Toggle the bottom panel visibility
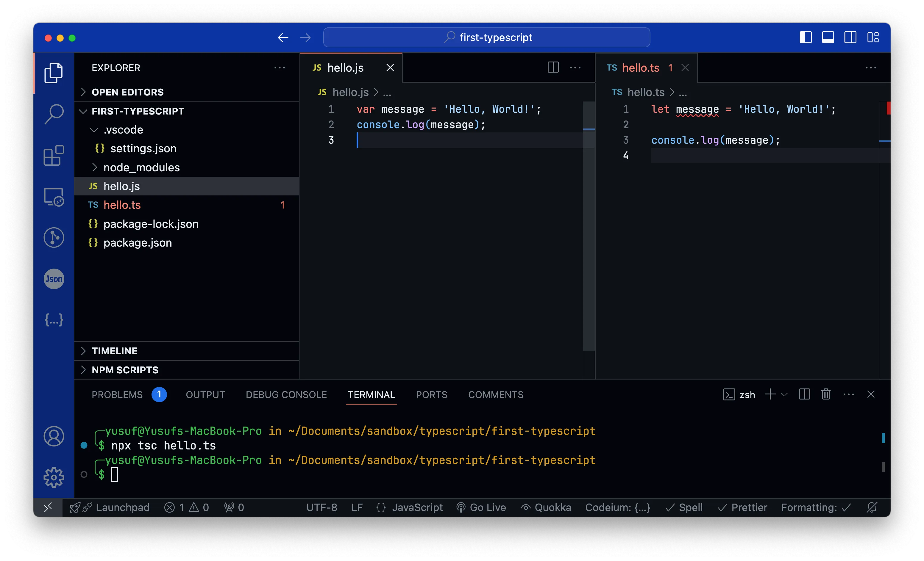The width and height of the screenshot is (924, 561). [x=828, y=37]
